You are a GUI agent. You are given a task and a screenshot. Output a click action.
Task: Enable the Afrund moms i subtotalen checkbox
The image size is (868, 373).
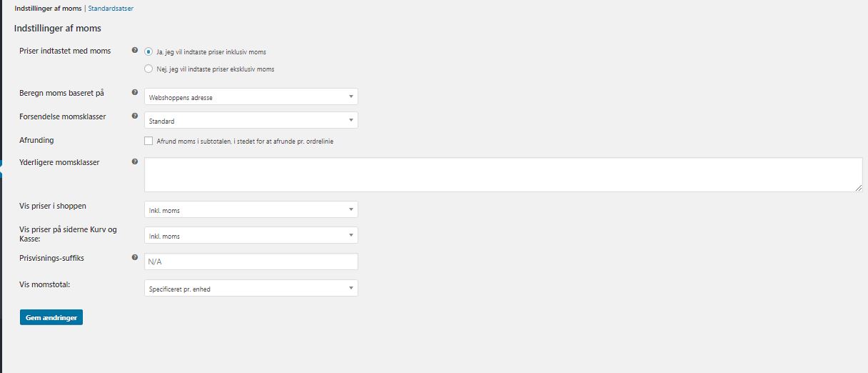pyautogui.click(x=148, y=141)
